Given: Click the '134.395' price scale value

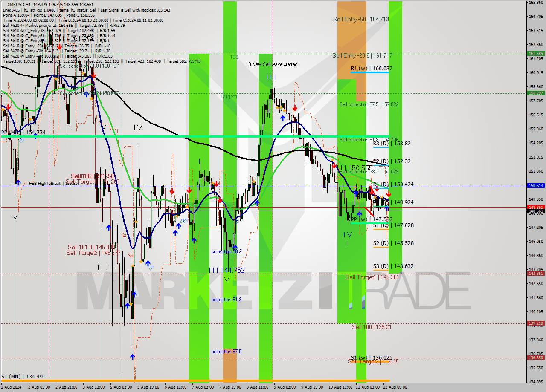Looking at the screenshot, I should pos(536,382).
